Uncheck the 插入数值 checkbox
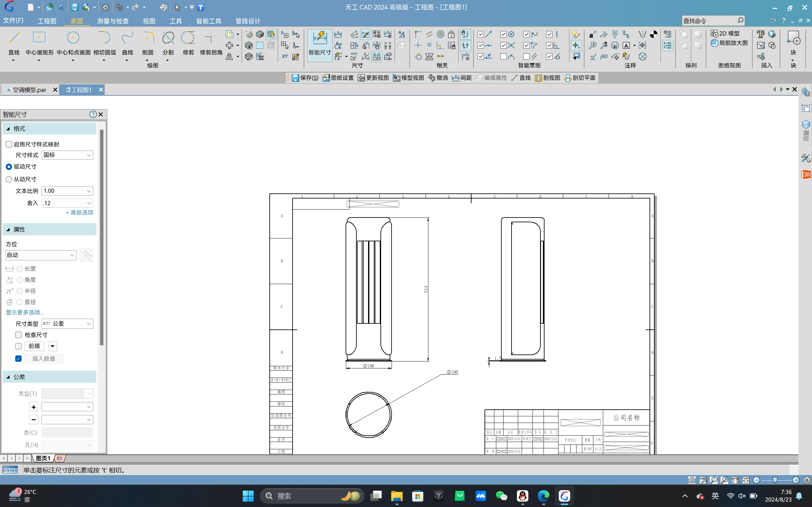 click(x=18, y=359)
